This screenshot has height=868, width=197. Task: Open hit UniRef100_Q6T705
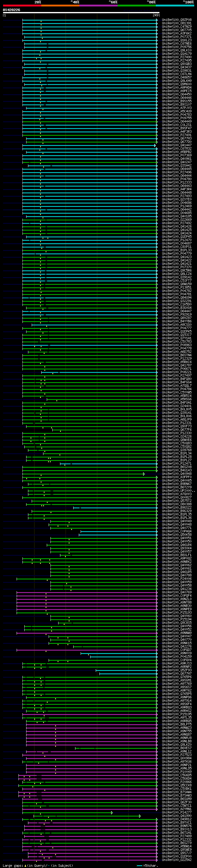(177, 30)
